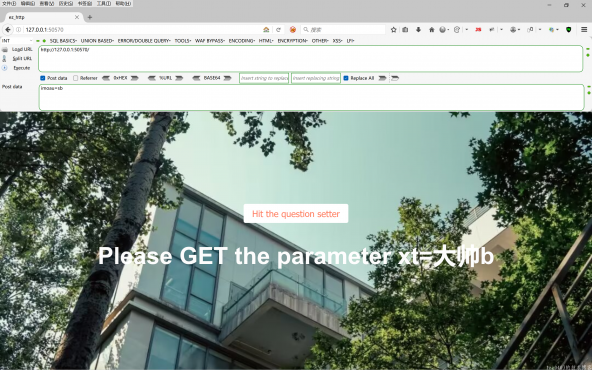The height and width of the screenshot is (370, 592).
Task: Open the TOOLS menu in HackBar
Action: pyautogui.click(x=183, y=41)
